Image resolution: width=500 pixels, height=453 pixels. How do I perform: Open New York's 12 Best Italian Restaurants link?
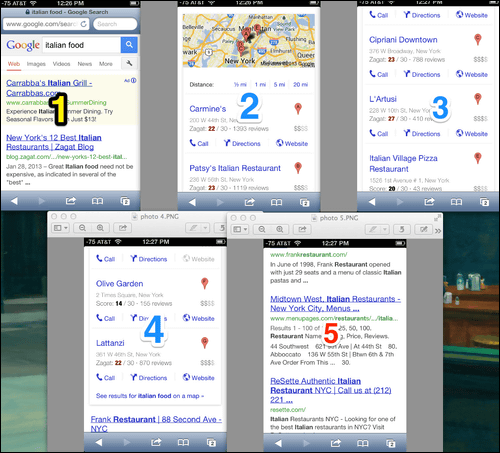[x=54, y=142]
